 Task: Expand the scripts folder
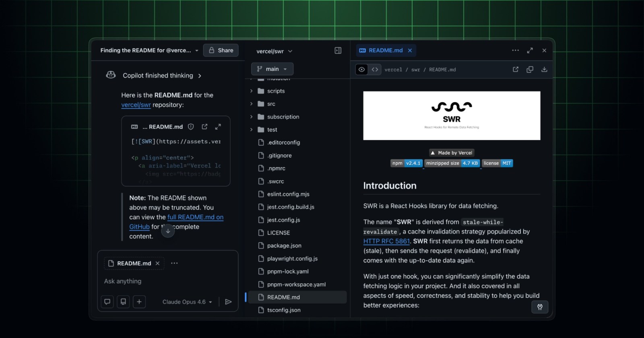251,91
